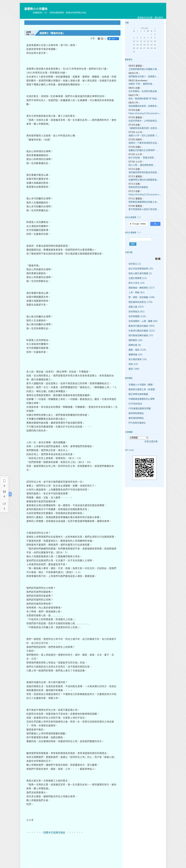The height and width of the screenshot is (868, 186).
Task: Open blogroll link 手機版小小羊園地
Action: pos(141,385)
